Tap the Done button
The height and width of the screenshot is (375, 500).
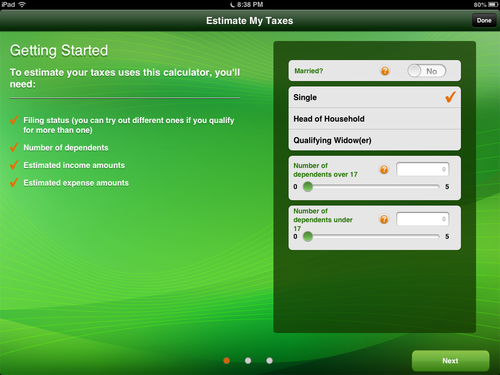click(x=484, y=21)
